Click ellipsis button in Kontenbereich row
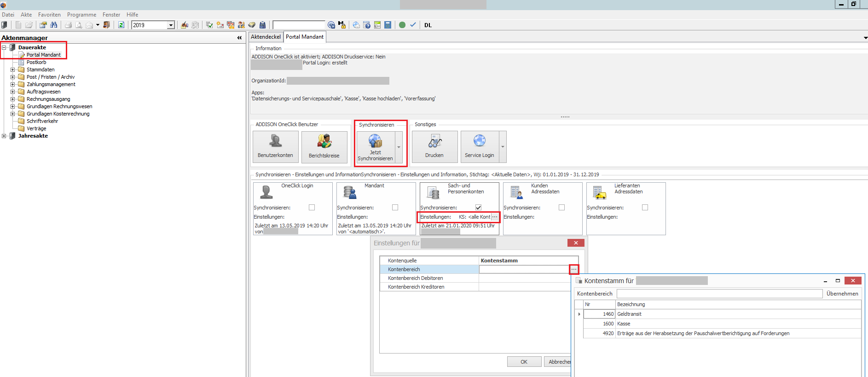This screenshot has height=377, width=868. pyautogui.click(x=574, y=269)
